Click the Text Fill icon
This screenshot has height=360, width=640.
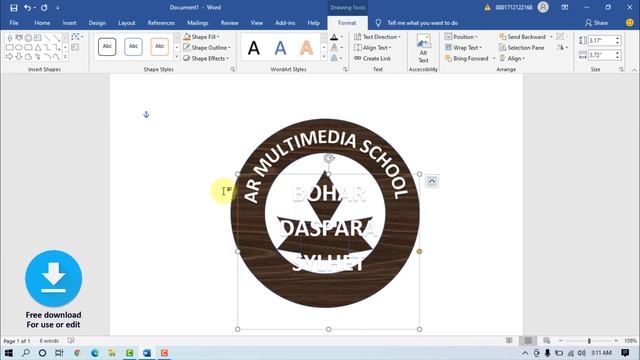(334, 37)
